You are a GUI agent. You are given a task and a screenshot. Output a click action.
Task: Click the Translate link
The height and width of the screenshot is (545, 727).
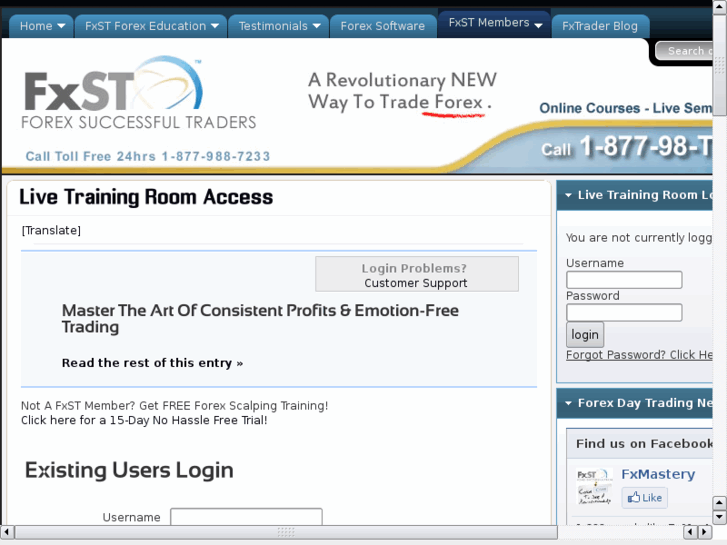tap(51, 231)
